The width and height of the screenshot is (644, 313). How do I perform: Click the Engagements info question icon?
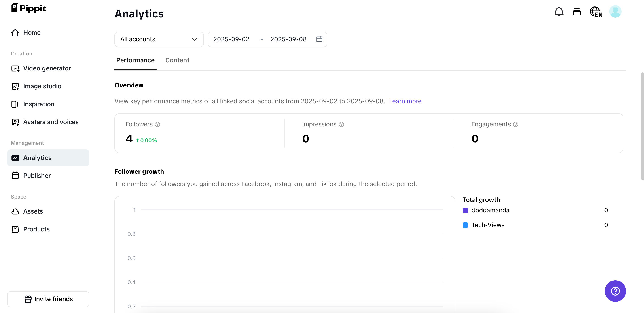coord(515,124)
